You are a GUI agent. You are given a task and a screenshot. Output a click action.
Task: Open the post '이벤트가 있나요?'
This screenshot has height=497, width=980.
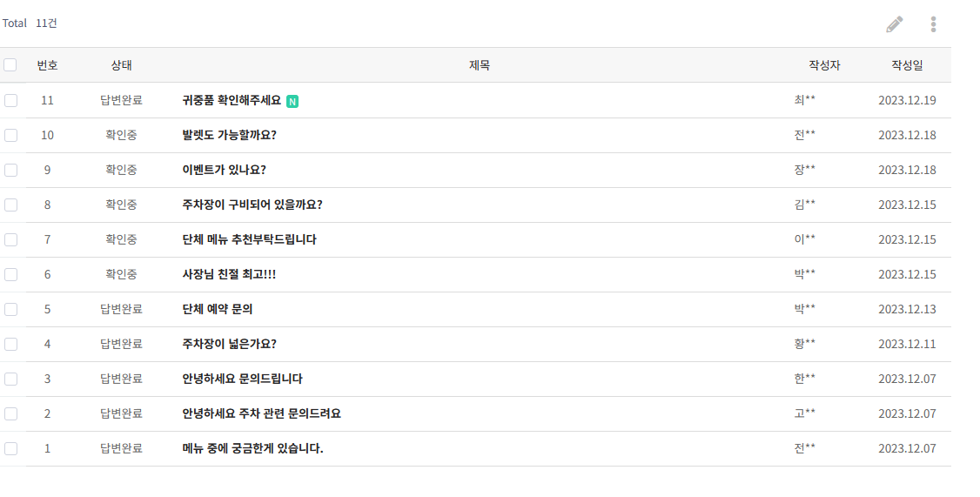pos(224,170)
